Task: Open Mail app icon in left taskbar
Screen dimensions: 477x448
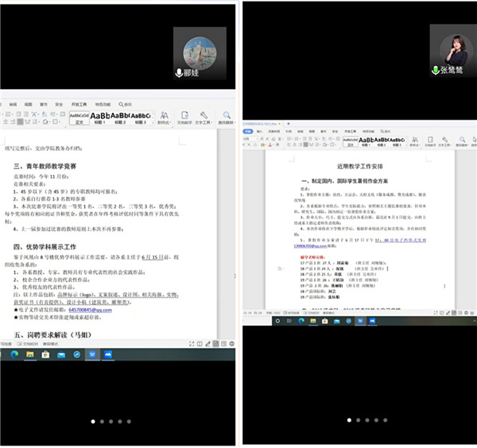Action: pyautogui.click(x=61, y=355)
